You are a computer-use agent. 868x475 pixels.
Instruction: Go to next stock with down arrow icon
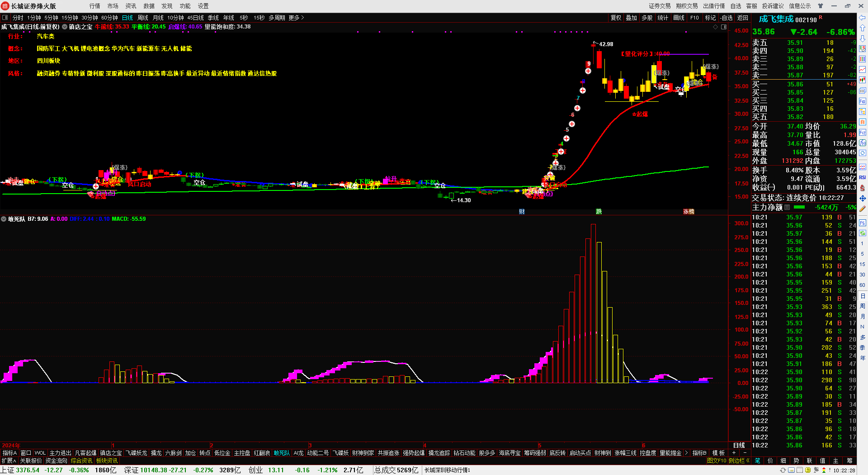[x=863, y=38]
